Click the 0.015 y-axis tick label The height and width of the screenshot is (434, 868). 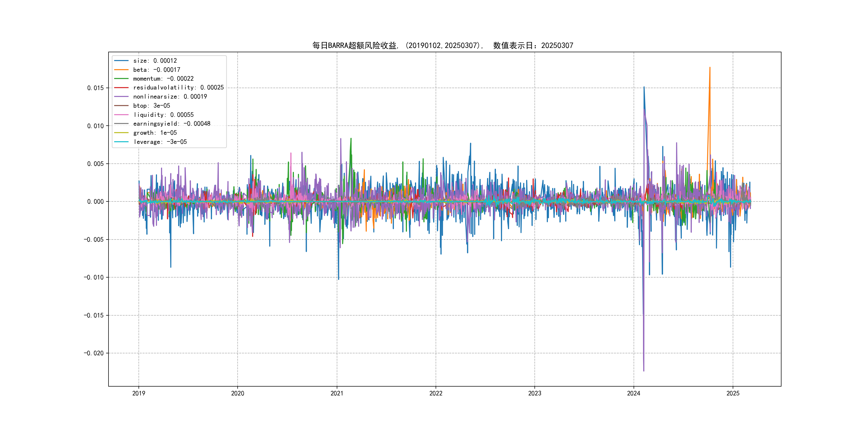coord(95,88)
